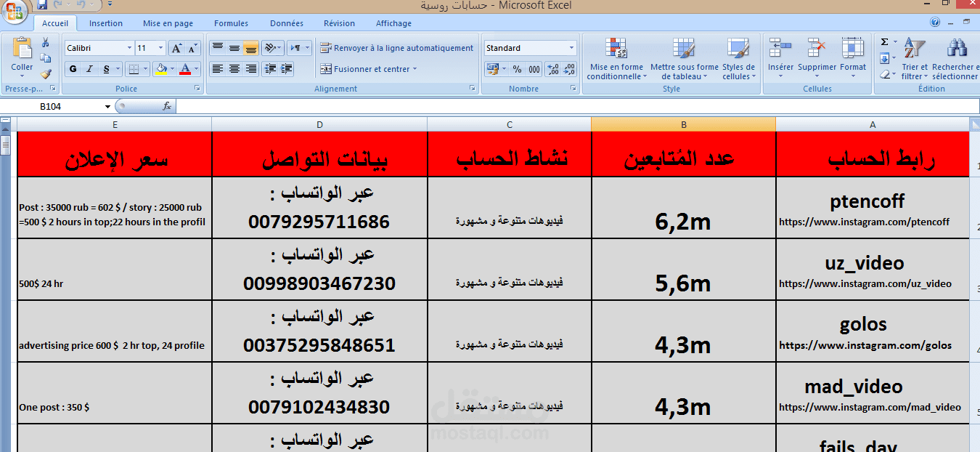Open the Name Box B104 dropdown

107,106
